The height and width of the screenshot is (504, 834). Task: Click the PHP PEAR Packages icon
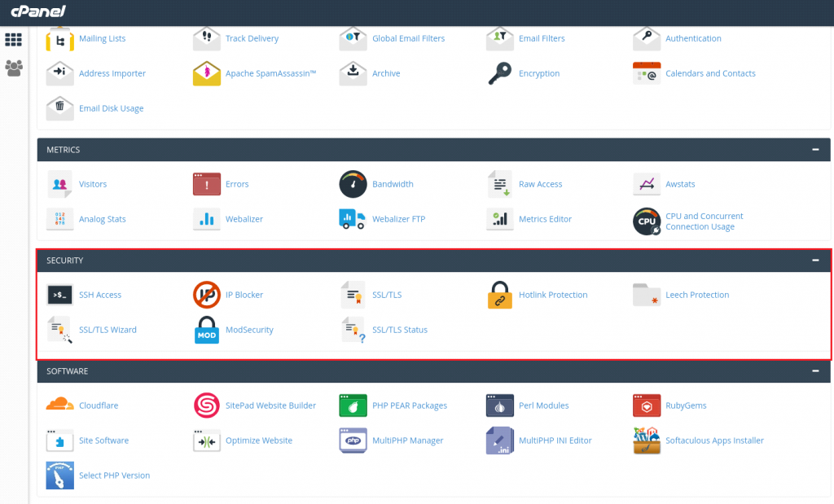[x=353, y=405]
